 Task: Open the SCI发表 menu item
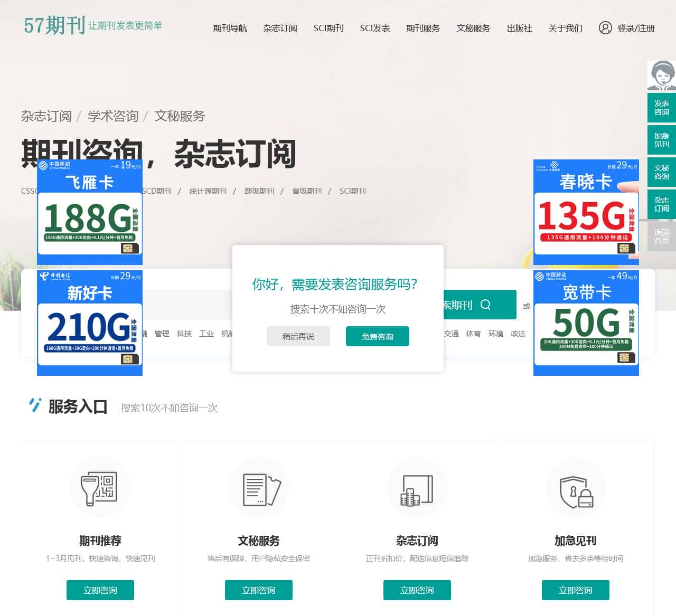375,28
